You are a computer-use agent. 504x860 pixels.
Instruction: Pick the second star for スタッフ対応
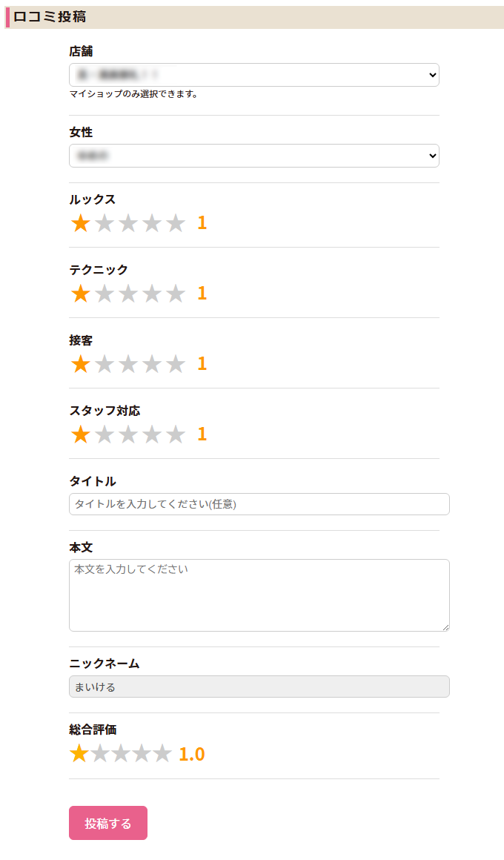[x=105, y=434]
